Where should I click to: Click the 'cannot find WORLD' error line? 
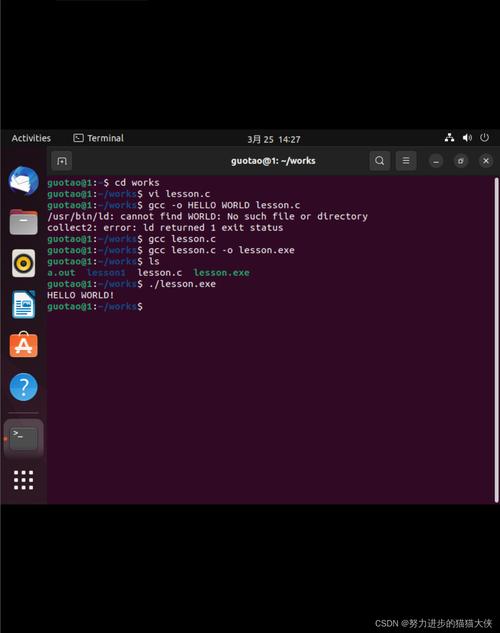(x=207, y=216)
